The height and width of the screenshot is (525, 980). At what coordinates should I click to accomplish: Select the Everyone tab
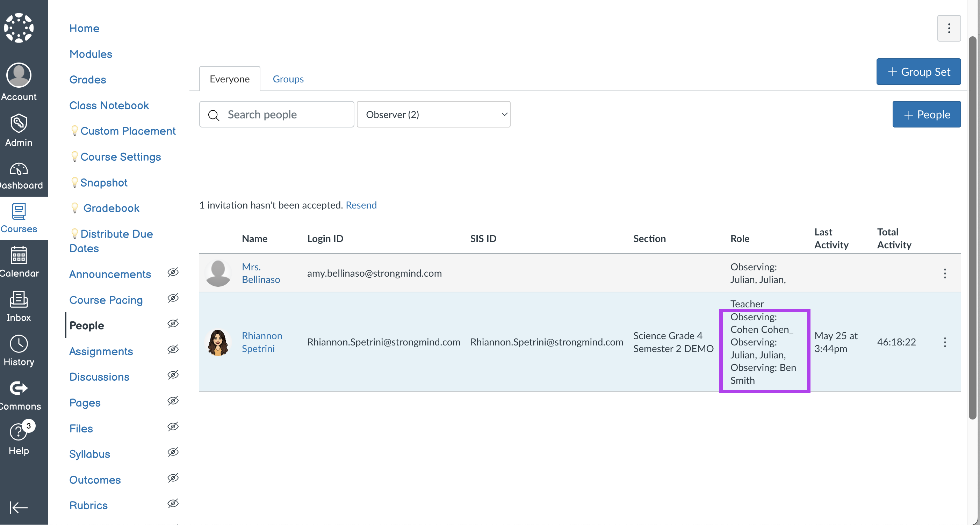[x=229, y=79]
